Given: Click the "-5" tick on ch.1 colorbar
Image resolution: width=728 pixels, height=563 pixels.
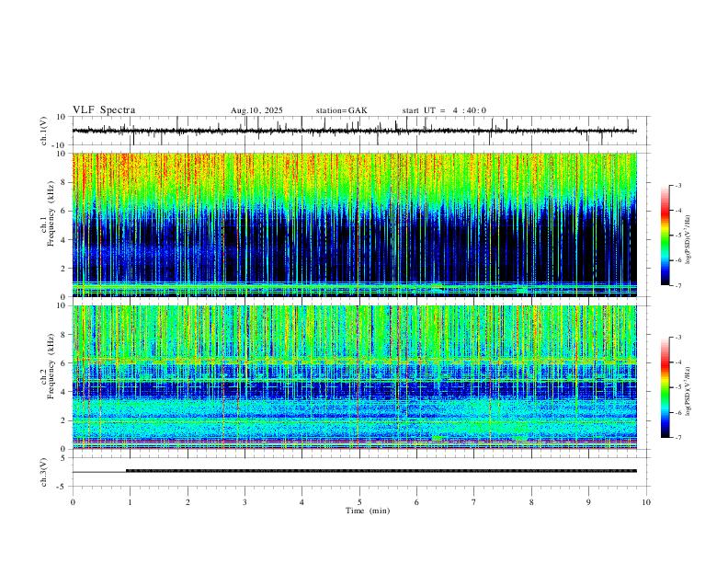Looking at the screenshot, I should coord(677,236).
